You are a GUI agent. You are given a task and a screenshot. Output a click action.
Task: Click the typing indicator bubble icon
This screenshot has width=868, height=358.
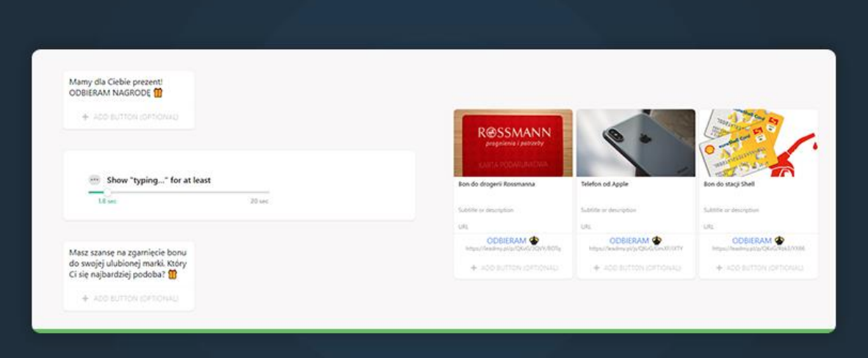pyautogui.click(x=94, y=180)
